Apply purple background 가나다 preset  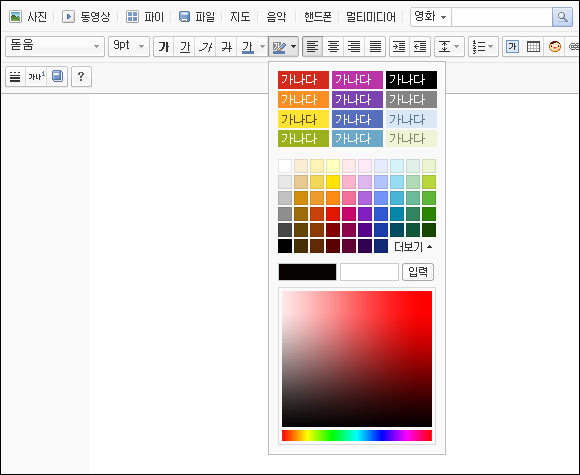click(x=357, y=99)
